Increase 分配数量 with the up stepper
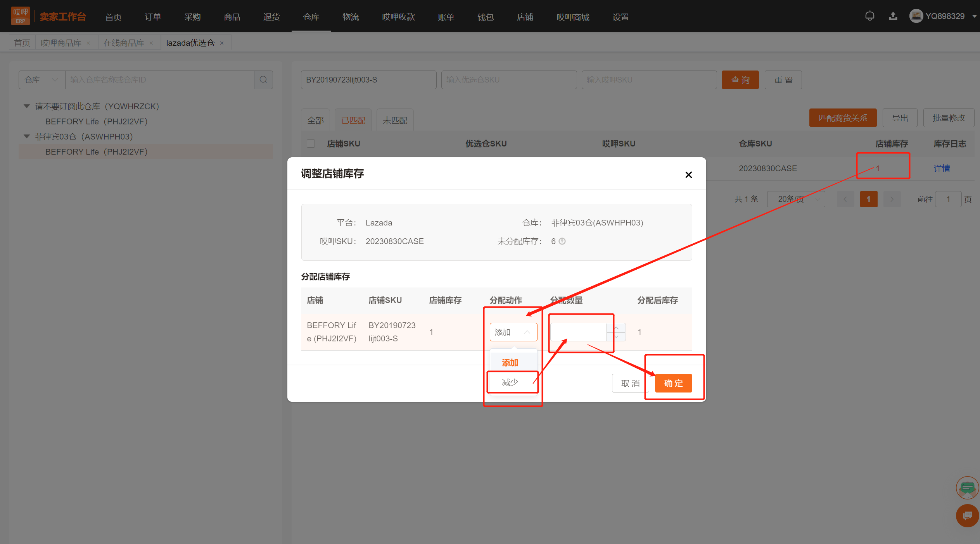 point(616,328)
